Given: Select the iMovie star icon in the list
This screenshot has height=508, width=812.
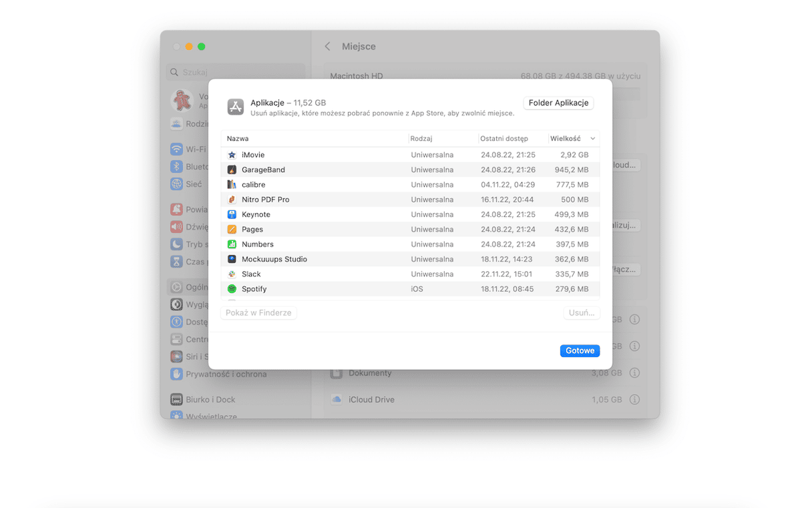Looking at the screenshot, I should click(x=232, y=155).
